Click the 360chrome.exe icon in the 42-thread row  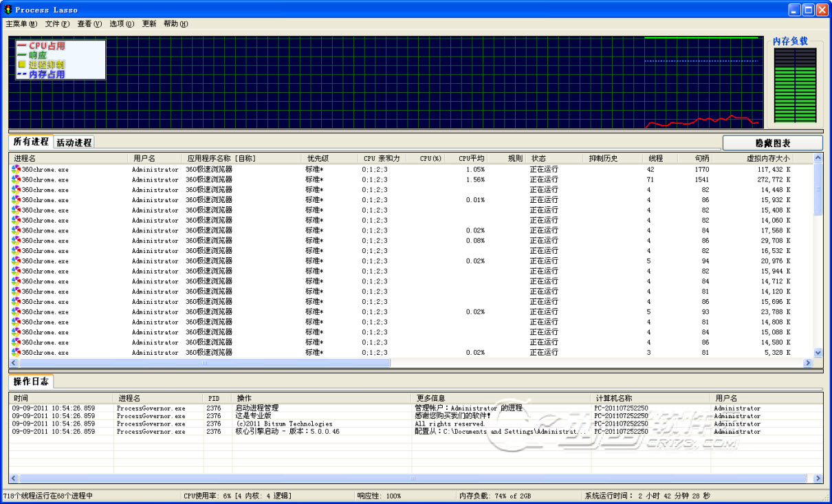click(16, 169)
